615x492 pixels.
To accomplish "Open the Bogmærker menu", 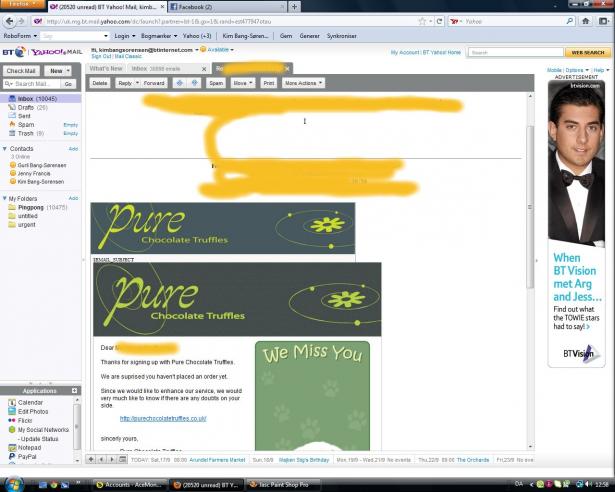I will pyautogui.click(x=159, y=36).
